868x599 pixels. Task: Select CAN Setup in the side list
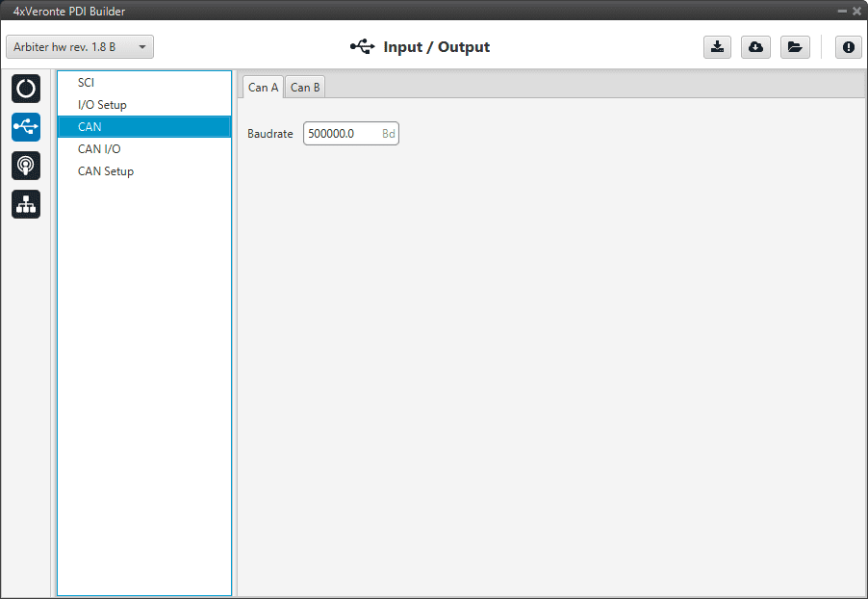(144, 171)
